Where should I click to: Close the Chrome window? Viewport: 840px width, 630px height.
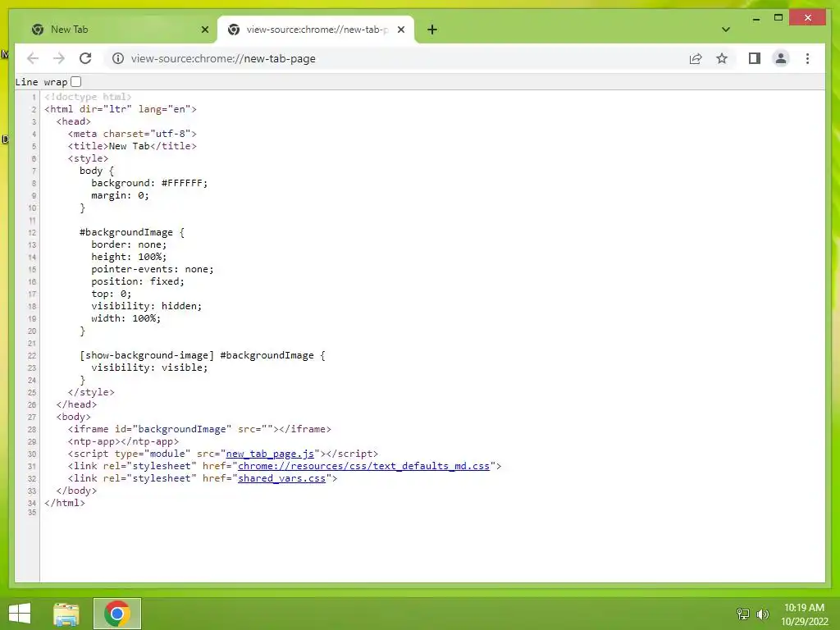tap(808, 18)
